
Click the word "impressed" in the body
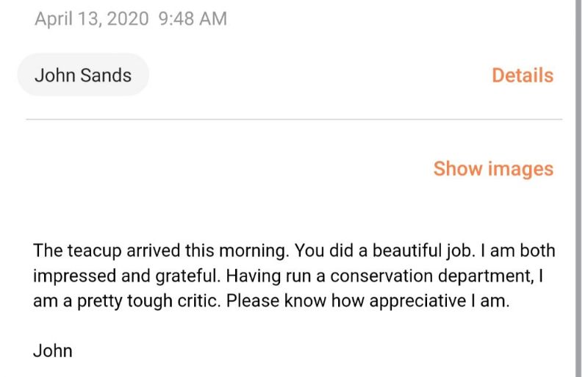tap(72, 276)
